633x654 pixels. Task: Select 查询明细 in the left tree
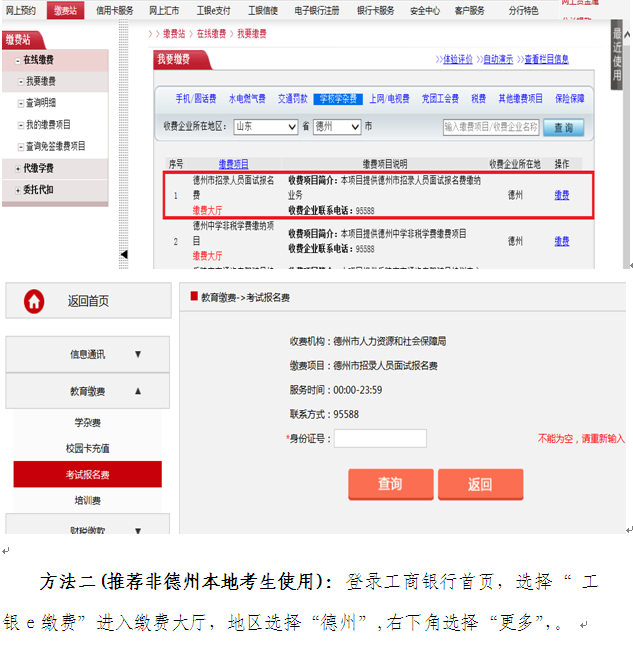(x=41, y=103)
